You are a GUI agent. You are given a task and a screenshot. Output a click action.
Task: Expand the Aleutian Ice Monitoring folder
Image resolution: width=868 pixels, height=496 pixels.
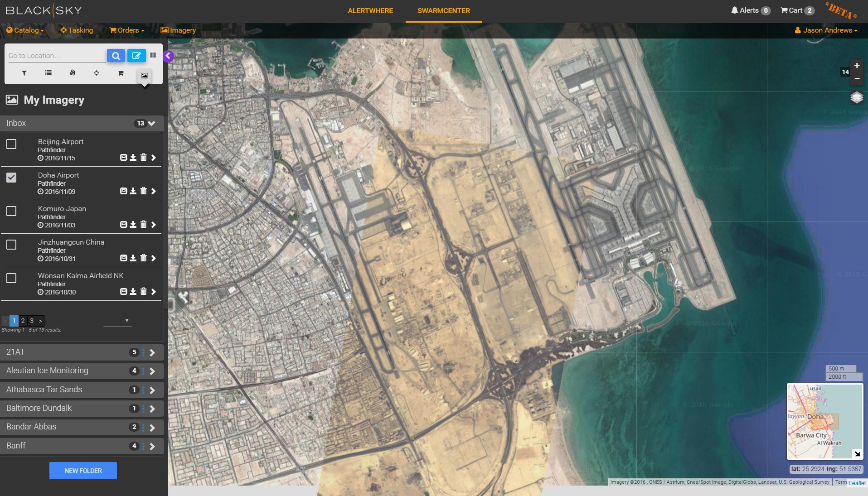pos(152,371)
